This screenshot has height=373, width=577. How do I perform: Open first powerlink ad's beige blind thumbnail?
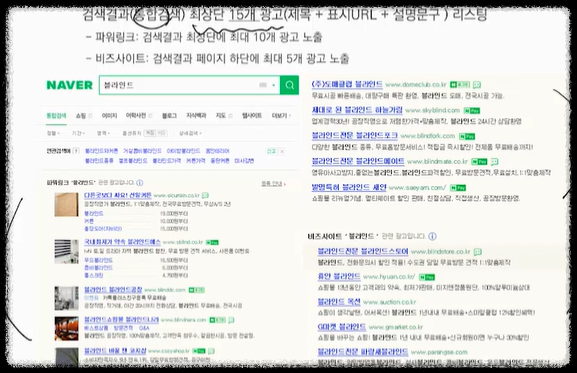point(67,205)
